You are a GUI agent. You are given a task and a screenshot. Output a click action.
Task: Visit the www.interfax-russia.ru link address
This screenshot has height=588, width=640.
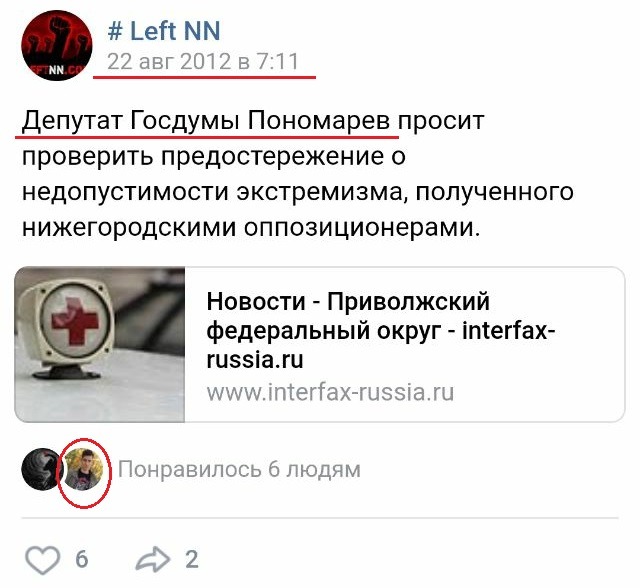click(330, 393)
